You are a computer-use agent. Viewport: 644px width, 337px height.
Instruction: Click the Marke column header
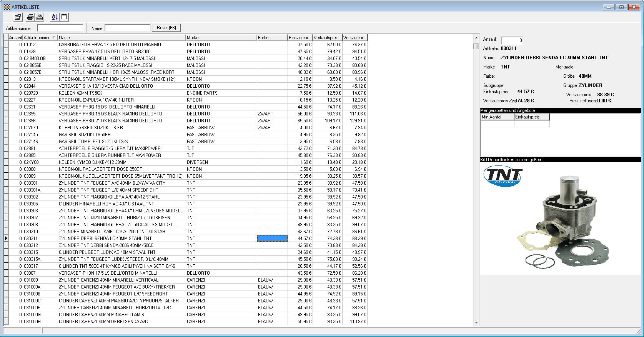point(221,38)
